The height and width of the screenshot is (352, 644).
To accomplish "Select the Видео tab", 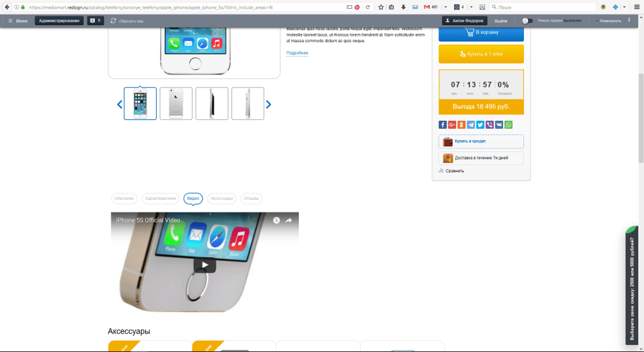I will click(x=193, y=199).
